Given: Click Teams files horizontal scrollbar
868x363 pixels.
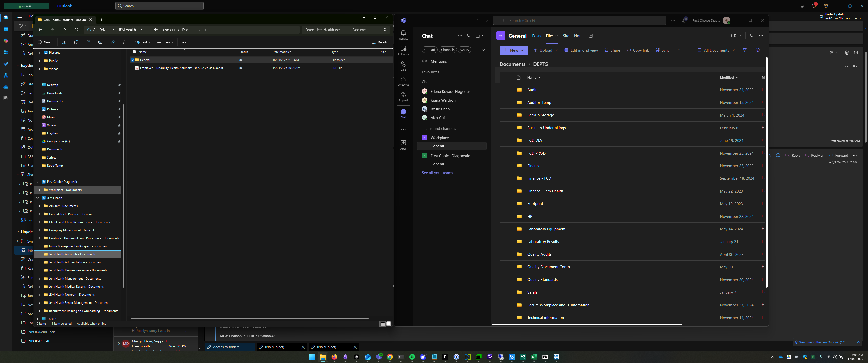Looking at the screenshot, I should tap(587, 325).
